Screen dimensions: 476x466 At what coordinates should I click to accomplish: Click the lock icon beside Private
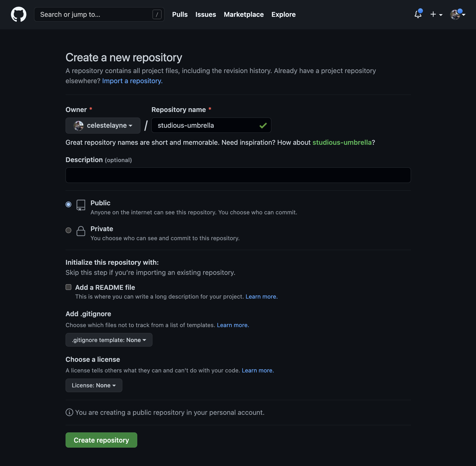pyautogui.click(x=81, y=231)
